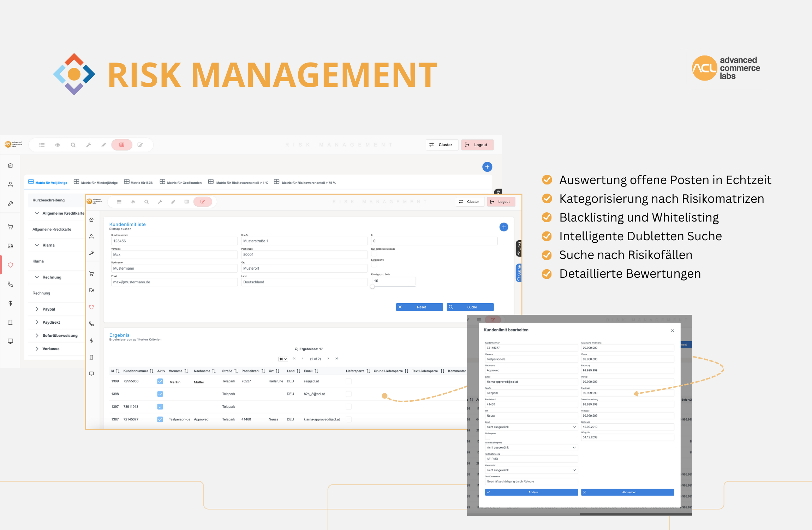Click the phone icon in left sidebar
Screen dimensions: 812x530
coord(11,284)
